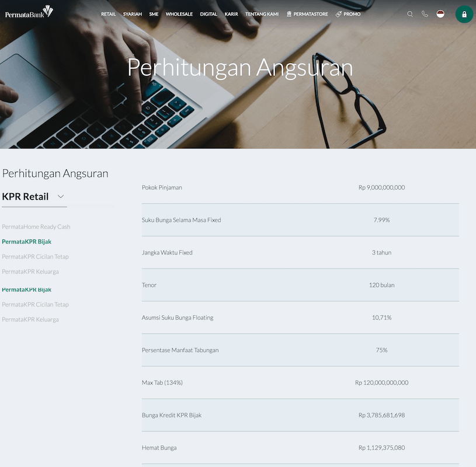Click the Pokok Pinjaman amount Rp 9,000,000,000
Image resolution: width=476 pixels, height=467 pixels.
(x=381, y=187)
